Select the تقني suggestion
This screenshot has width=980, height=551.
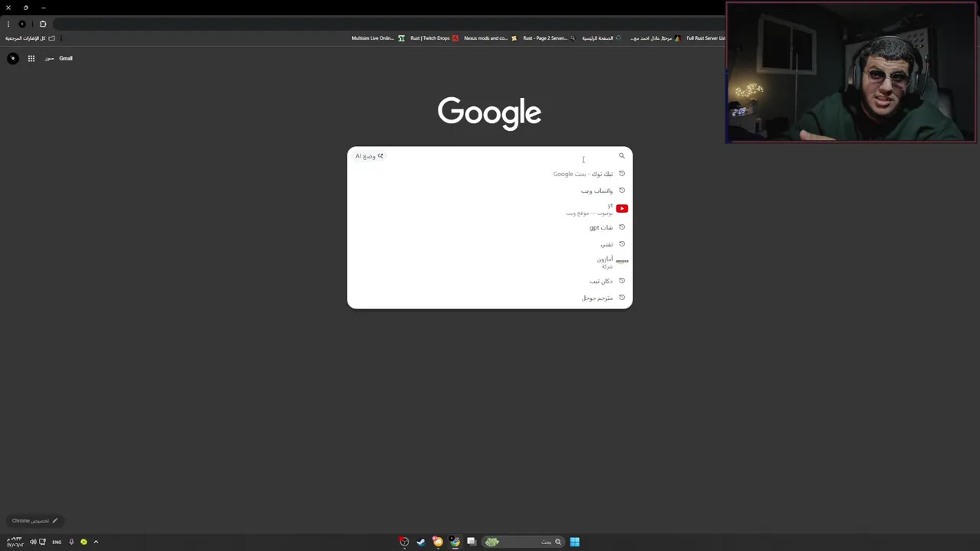490,244
